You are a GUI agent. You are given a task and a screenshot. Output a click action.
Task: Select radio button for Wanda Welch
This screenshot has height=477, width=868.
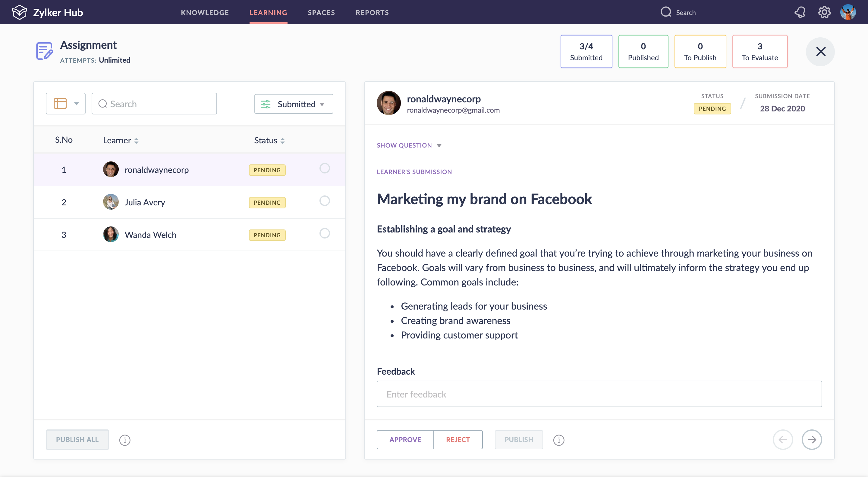pyautogui.click(x=325, y=233)
